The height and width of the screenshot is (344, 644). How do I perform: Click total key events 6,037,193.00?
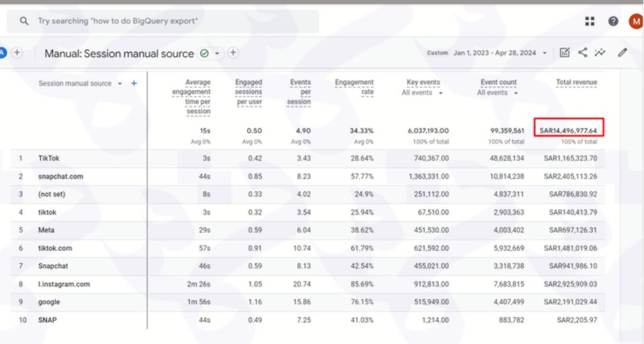click(x=428, y=131)
